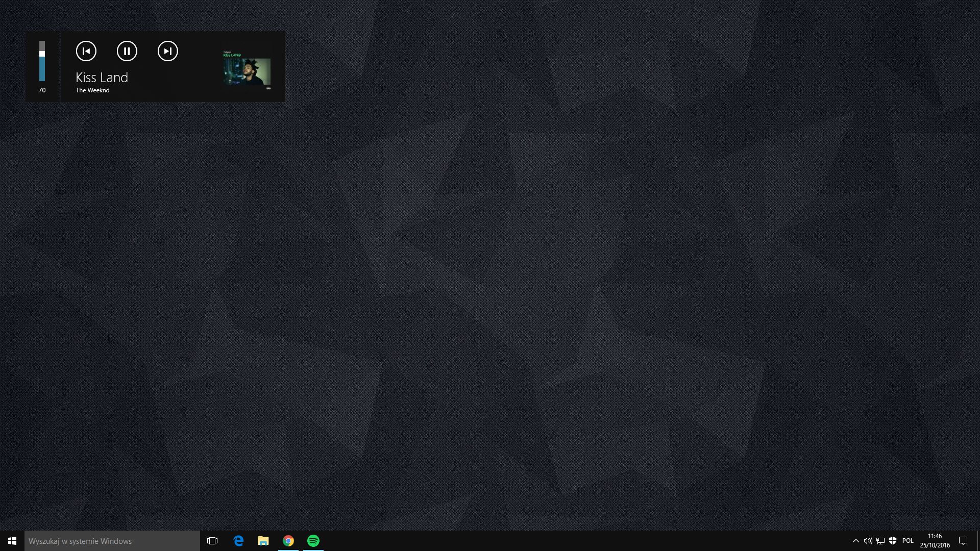
Task: Pause the currently playing song
Action: (127, 51)
